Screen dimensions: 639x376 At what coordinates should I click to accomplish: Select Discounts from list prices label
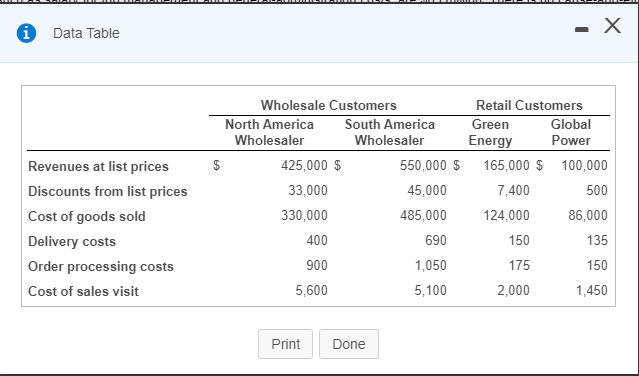pyautogui.click(x=108, y=191)
